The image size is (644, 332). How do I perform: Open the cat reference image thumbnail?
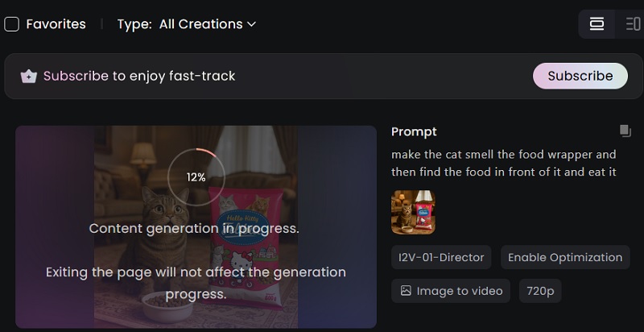(413, 212)
